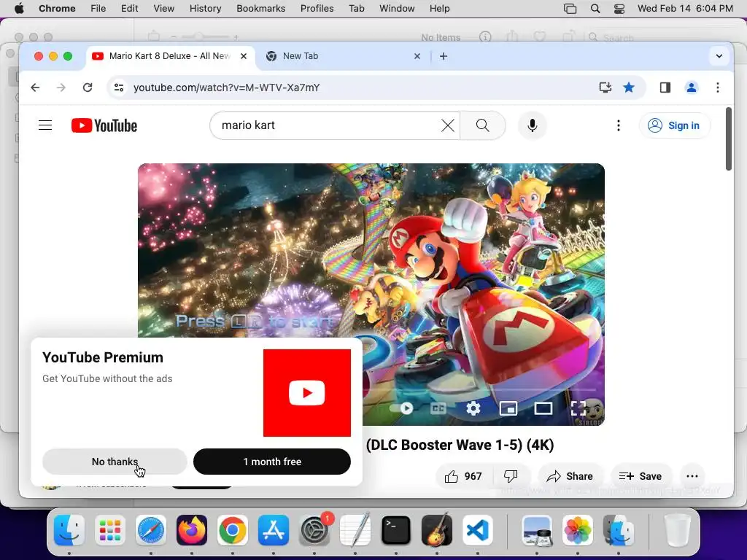Switch the video to miniplayer
Image resolution: width=747 pixels, height=560 pixels.
pyautogui.click(x=508, y=408)
